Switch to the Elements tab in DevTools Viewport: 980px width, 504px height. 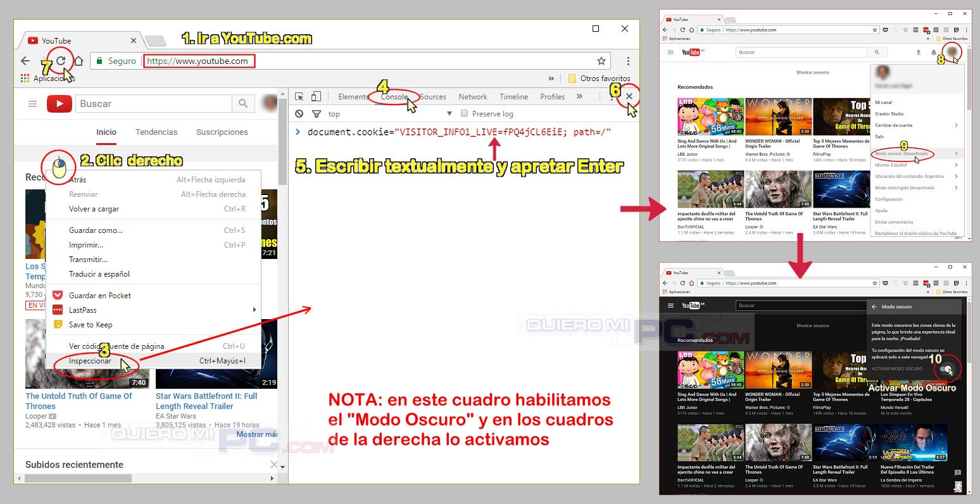[353, 97]
